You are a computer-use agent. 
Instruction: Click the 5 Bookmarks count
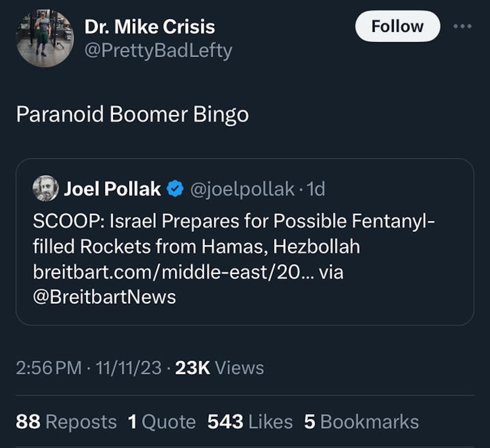pyautogui.click(x=361, y=422)
